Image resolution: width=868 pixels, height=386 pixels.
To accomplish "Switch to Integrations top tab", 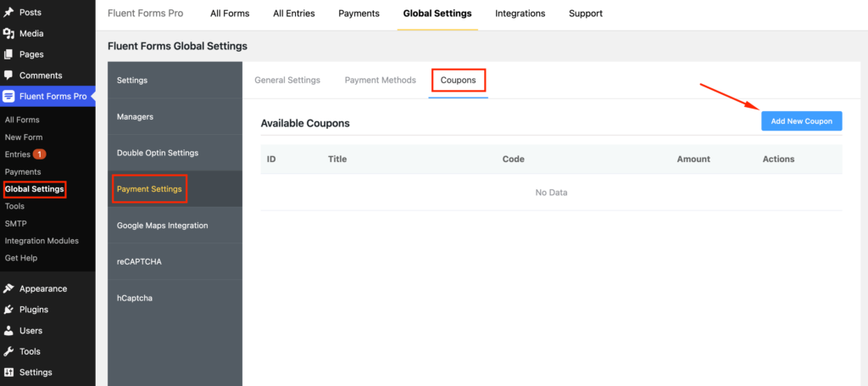I will pyautogui.click(x=520, y=14).
